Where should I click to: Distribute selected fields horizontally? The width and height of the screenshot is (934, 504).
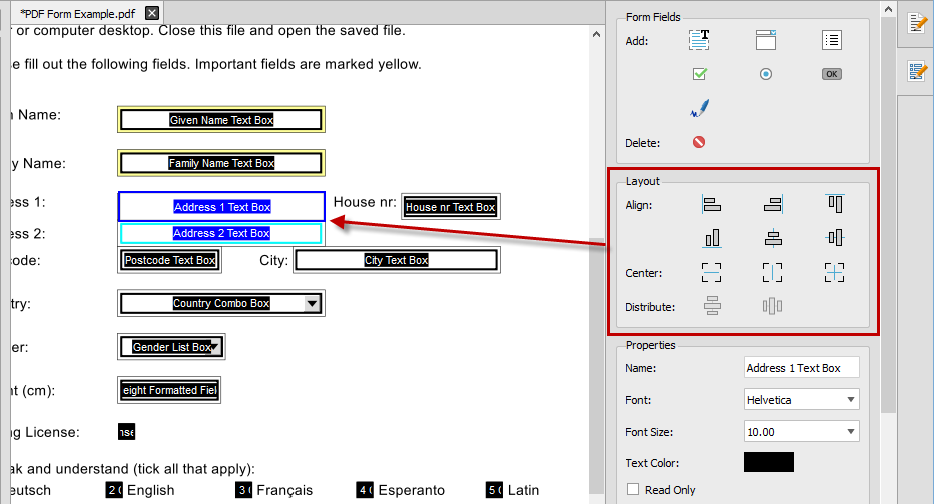coord(773,306)
